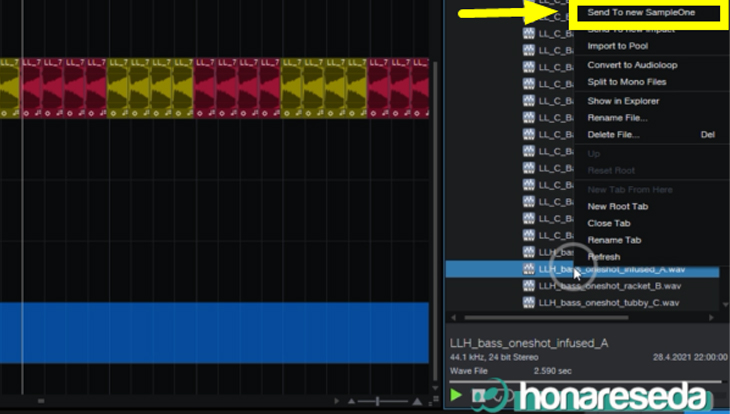
Task: Select the large blue clip in arrangement
Action: point(214,333)
